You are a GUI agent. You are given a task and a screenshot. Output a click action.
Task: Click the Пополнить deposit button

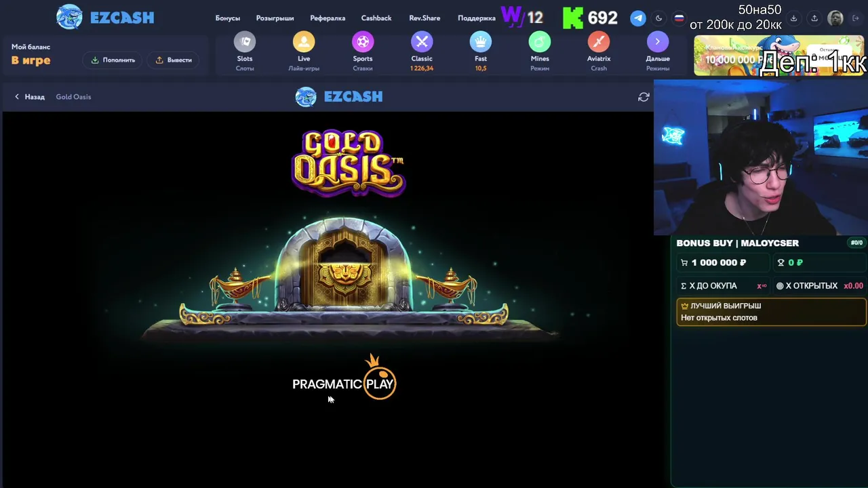coord(113,60)
